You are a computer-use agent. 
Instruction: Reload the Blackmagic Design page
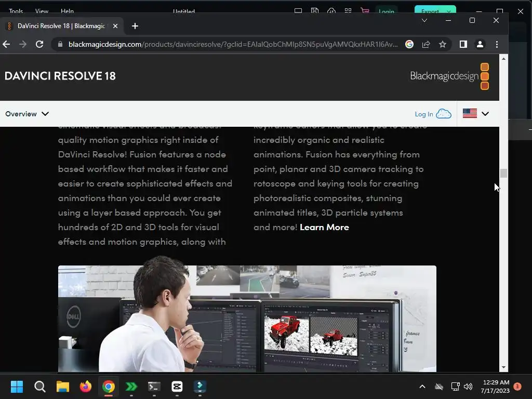coord(39,44)
